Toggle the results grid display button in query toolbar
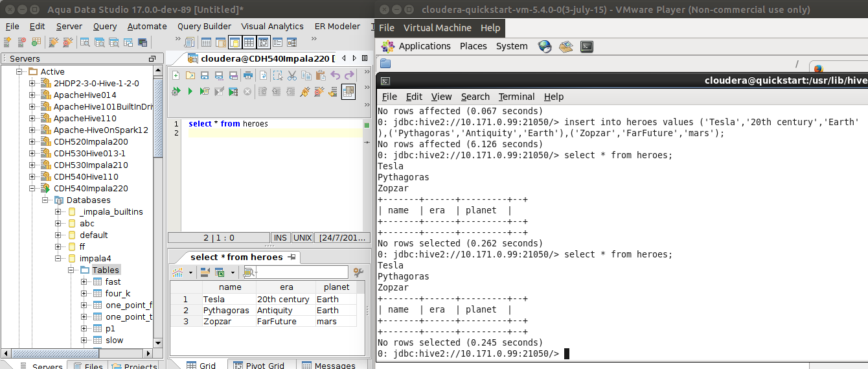The image size is (868, 369). [348, 91]
